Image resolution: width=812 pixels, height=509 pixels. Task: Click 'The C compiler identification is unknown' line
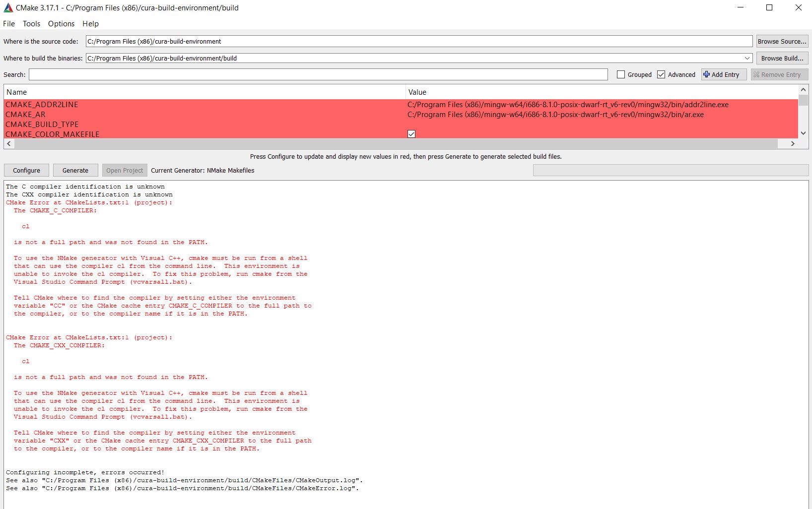pos(85,187)
